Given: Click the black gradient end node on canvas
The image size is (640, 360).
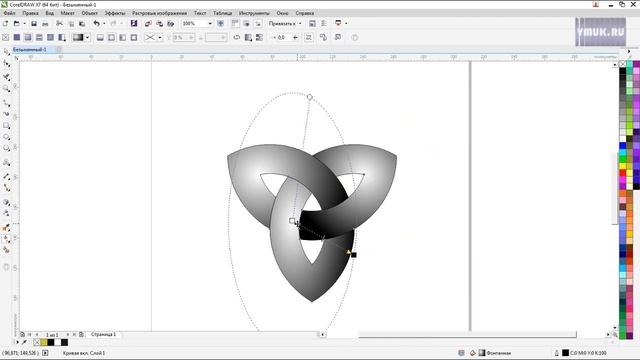Looking at the screenshot, I should (x=354, y=255).
